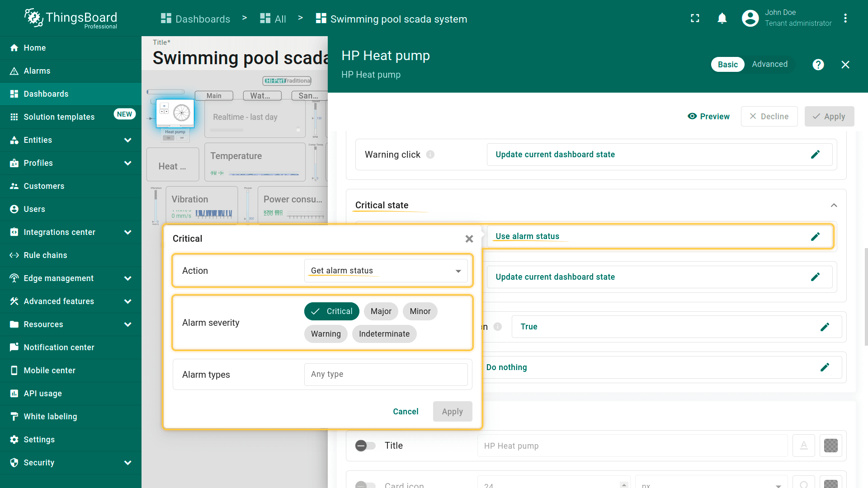Edit the Use alarm status pencil
Screen dimensions: 868x488
pos(815,237)
